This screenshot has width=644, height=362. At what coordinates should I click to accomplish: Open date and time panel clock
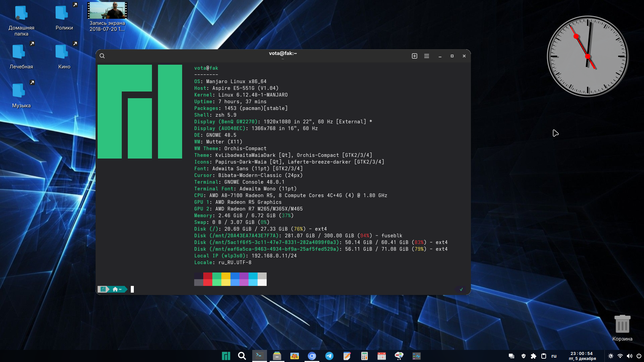click(582, 356)
